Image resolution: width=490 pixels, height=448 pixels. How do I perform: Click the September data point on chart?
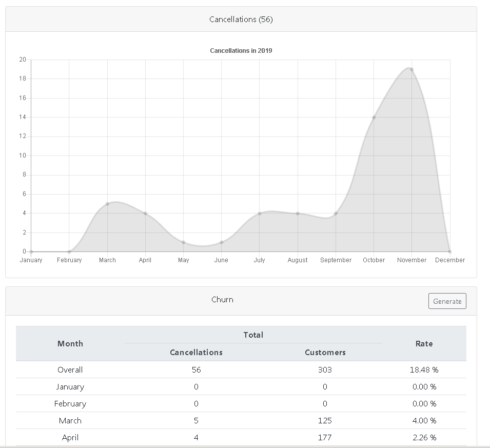click(x=336, y=213)
